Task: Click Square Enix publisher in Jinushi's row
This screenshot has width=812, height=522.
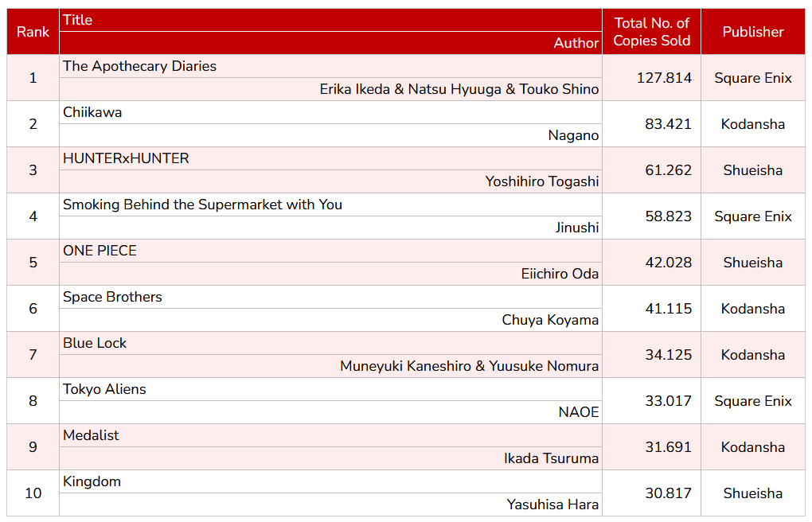Action: click(753, 216)
